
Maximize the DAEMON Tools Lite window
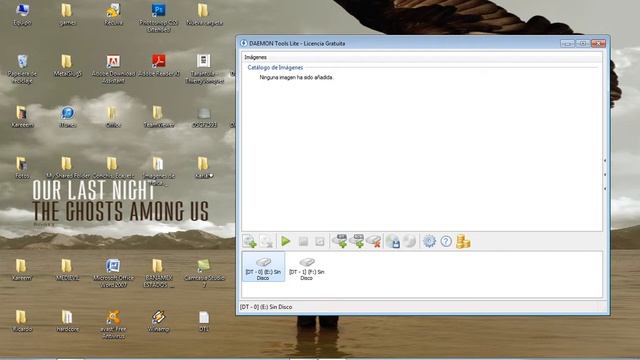pos(583,43)
